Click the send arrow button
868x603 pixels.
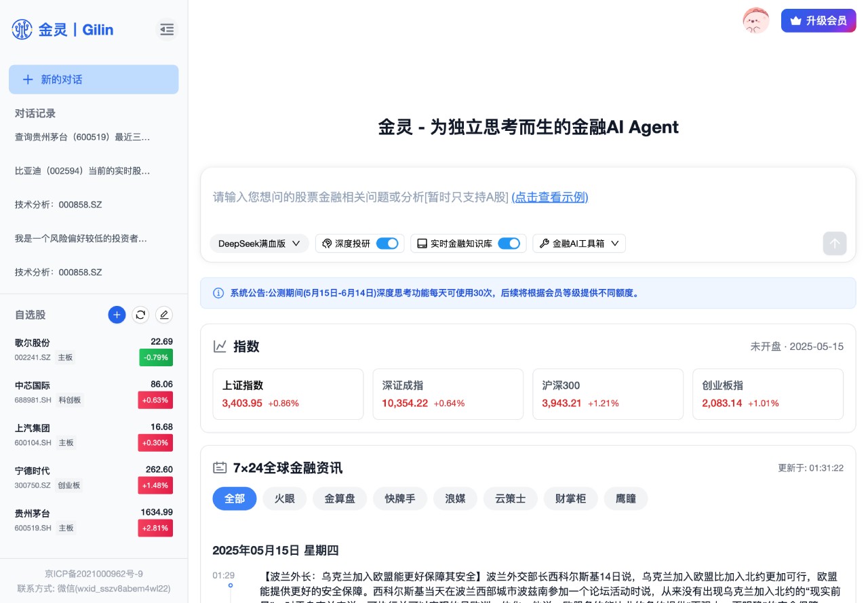[834, 244]
